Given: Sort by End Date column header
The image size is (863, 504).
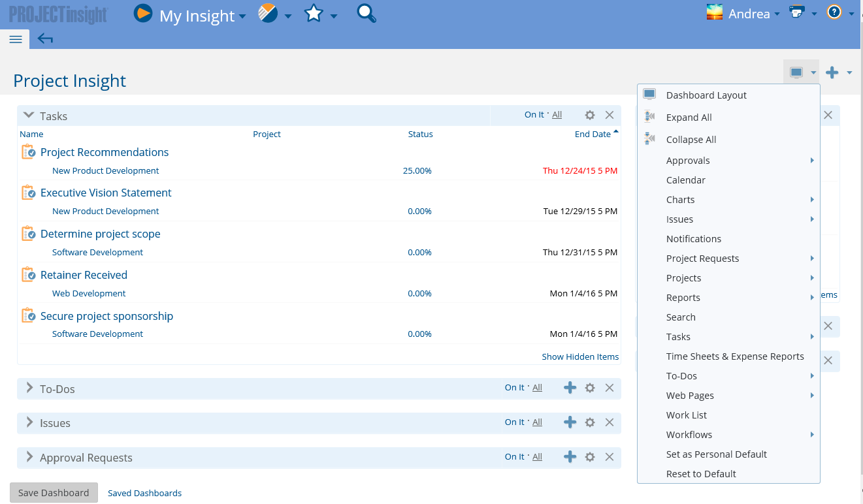Looking at the screenshot, I should tap(593, 134).
